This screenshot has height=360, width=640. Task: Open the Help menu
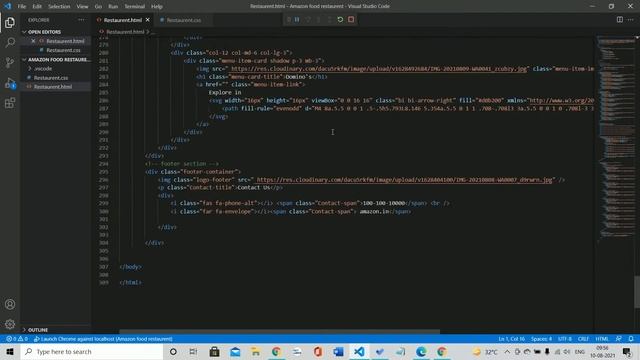157,7
